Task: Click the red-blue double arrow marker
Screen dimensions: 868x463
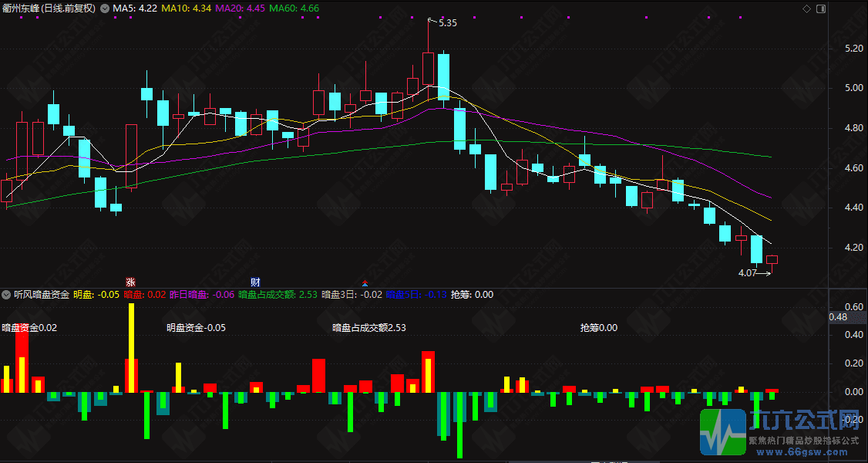Action: 365,282
